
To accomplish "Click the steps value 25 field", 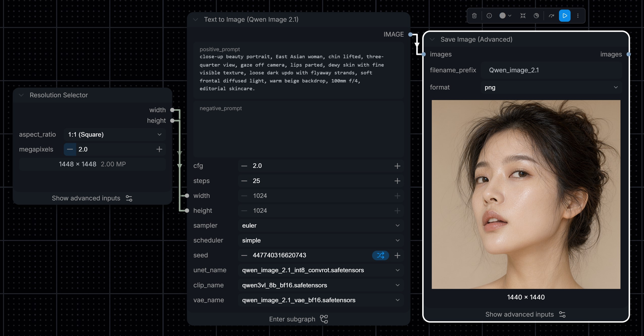I will pyautogui.click(x=320, y=181).
